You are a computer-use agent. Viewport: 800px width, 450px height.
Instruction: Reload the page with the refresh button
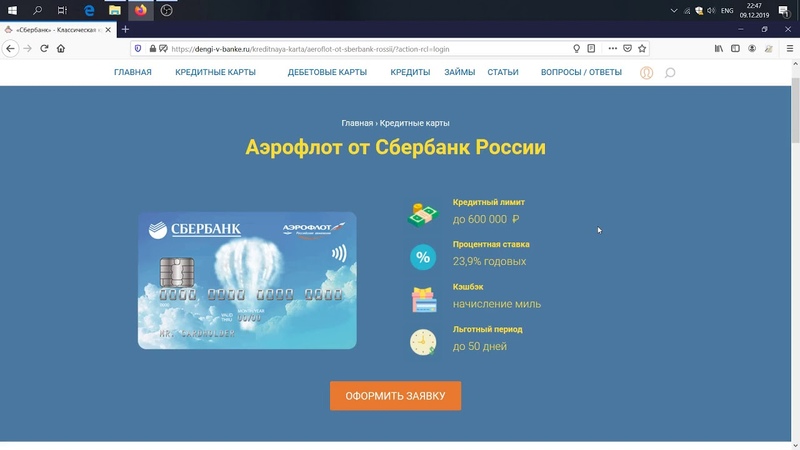click(44, 48)
